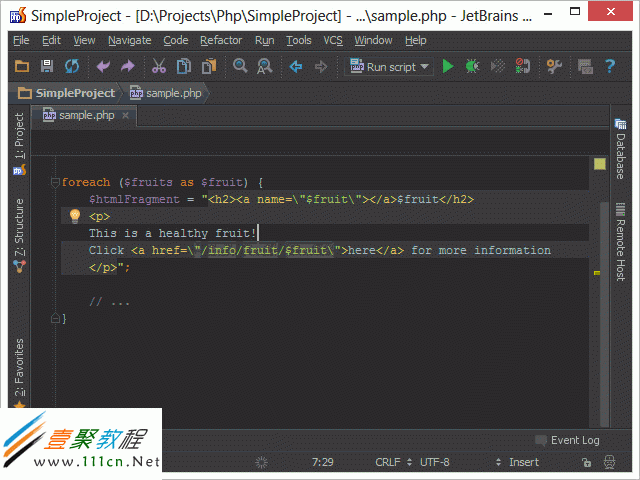Click the Find magnifier icon
The width and height of the screenshot is (640, 480).
240,66
